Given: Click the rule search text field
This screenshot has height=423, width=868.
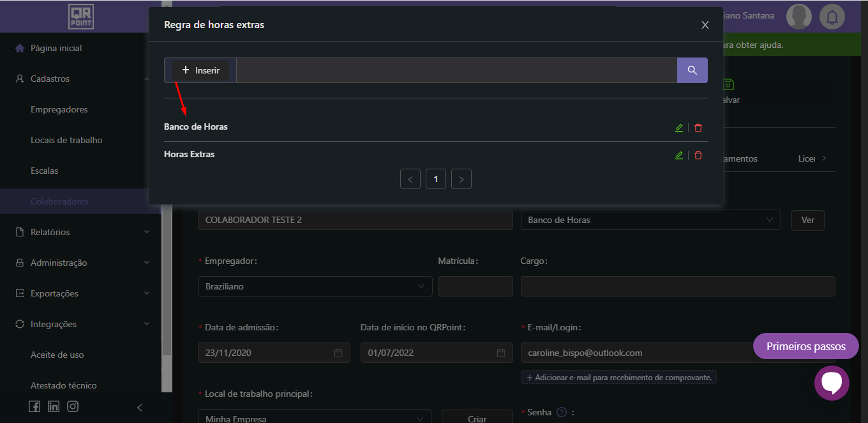Looking at the screenshot, I should click(x=456, y=70).
